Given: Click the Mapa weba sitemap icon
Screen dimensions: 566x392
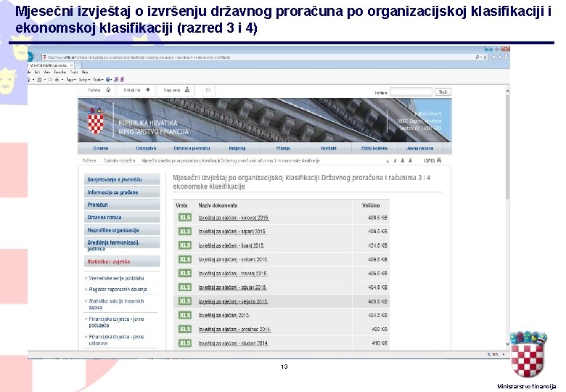Looking at the screenshot, I should (x=187, y=90).
